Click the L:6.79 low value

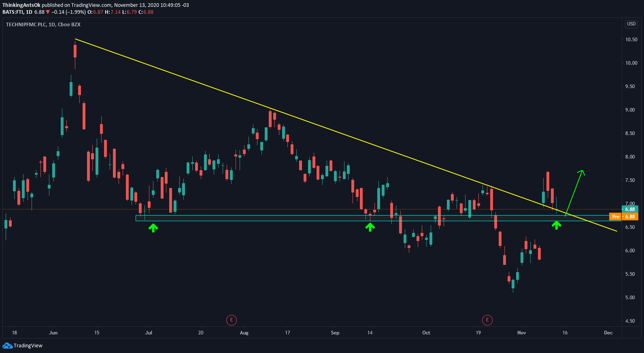130,12
